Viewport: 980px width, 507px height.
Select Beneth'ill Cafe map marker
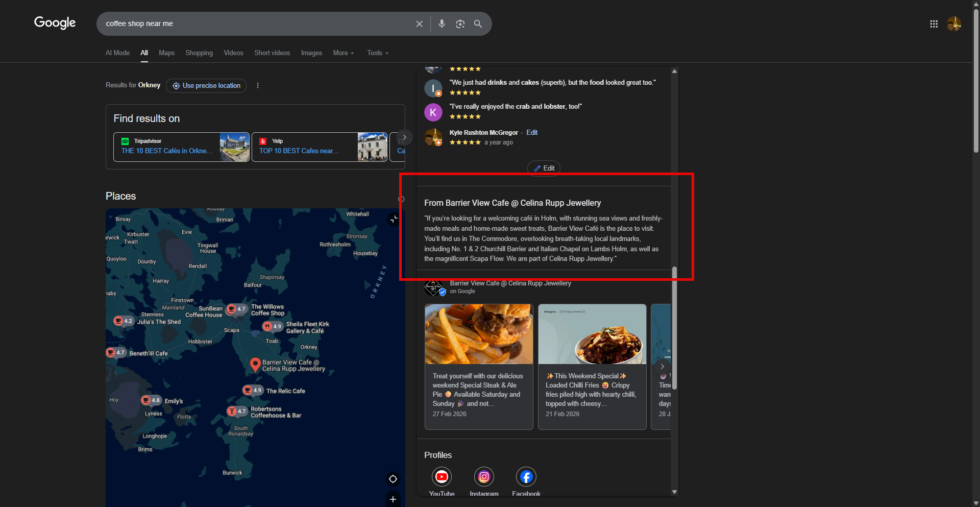click(x=116, y=353)
